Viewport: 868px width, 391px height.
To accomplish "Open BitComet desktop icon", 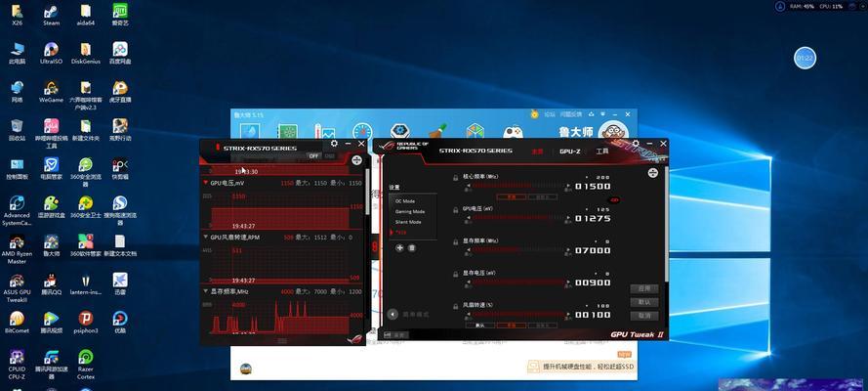I will tap(17, 323).
